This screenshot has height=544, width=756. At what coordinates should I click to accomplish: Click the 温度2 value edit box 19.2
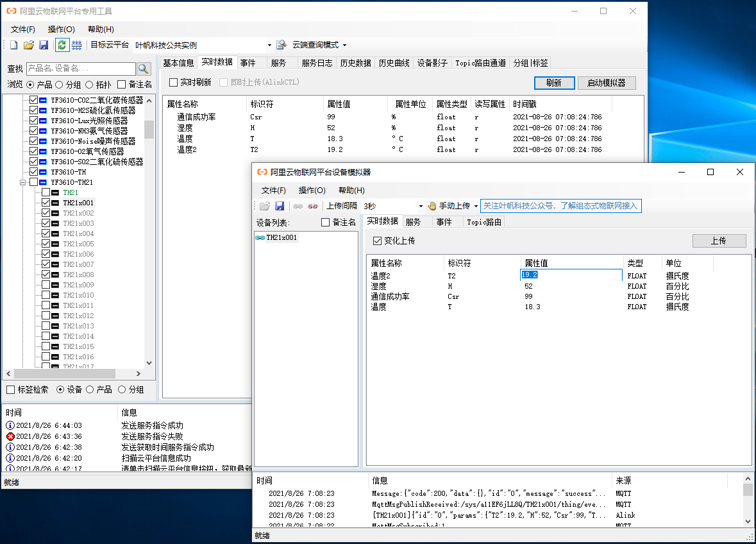[571, 275]
